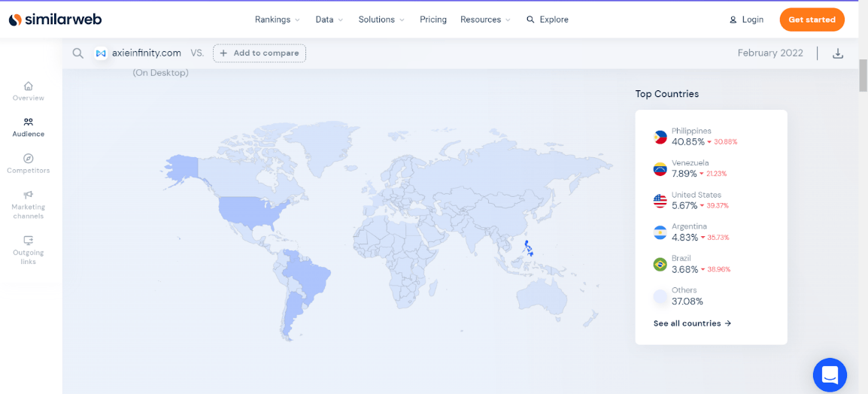This screenshot has height=394, width=868.
Task: Go to Outgoing links section
Action: coord(29,250)
